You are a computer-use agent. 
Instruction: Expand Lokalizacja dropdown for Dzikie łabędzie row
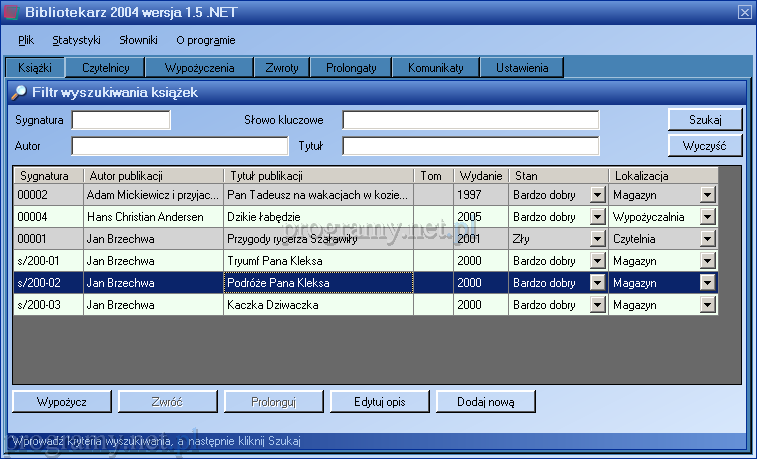[x=708, y=216]
